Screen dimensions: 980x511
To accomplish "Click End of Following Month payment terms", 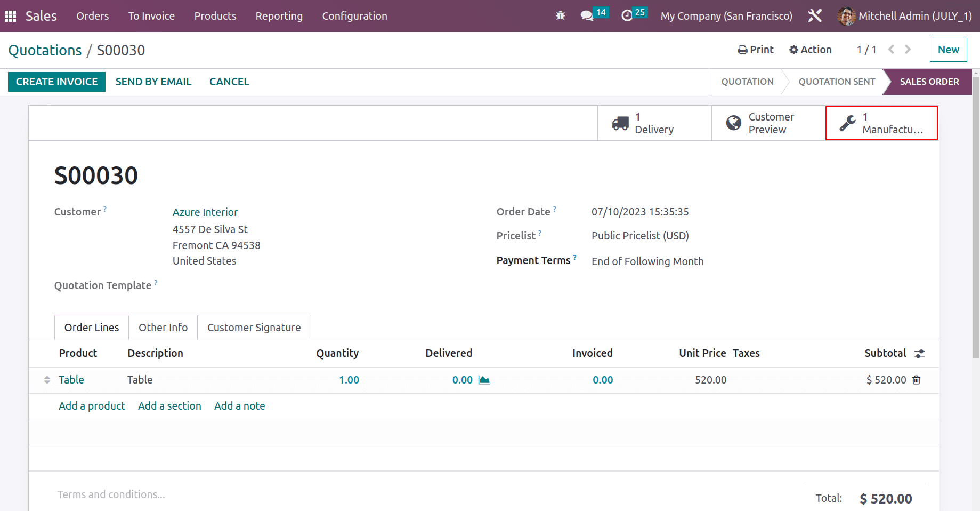I will tap(647, 261).
